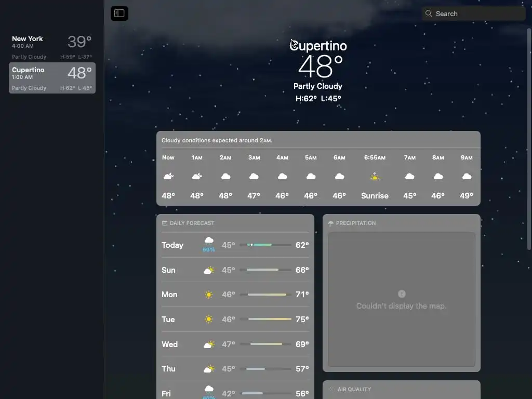
Task: Click the 2AM cloud icon
Action: [x=225, y=177]
